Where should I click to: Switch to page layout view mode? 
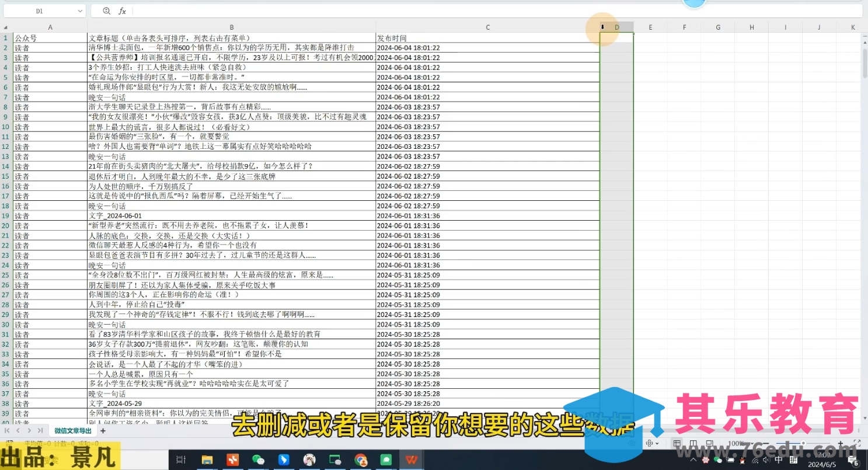tap(693, 444)
